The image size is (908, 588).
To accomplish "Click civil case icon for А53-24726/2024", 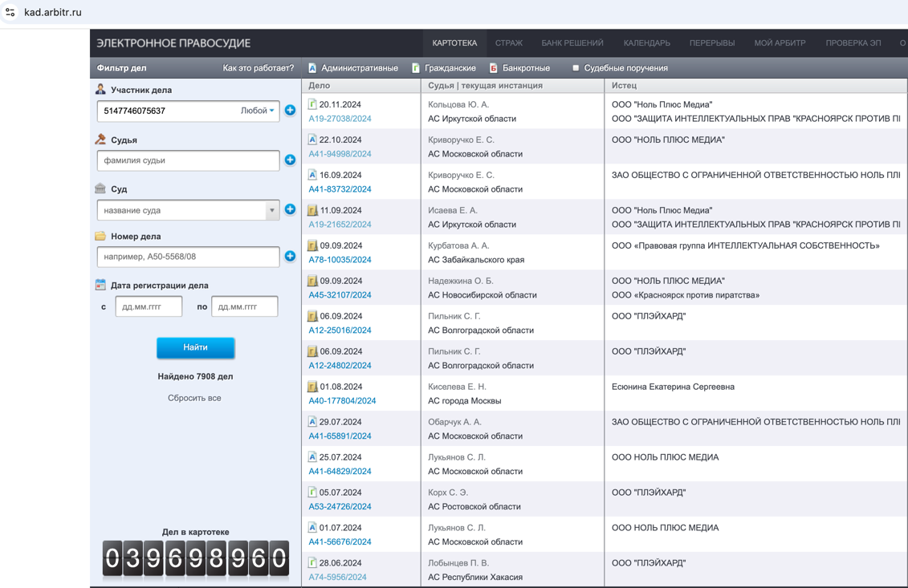I will click(x=312, y=493).
